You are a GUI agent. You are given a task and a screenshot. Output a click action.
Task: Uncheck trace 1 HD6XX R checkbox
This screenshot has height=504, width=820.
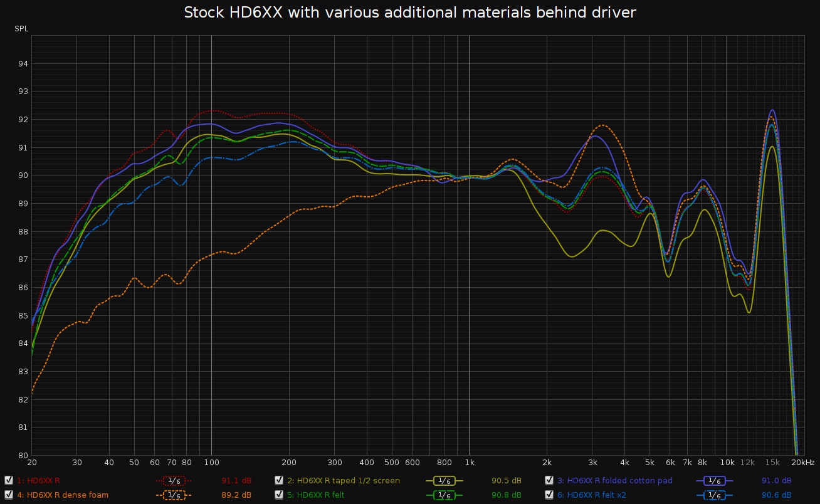8,480
